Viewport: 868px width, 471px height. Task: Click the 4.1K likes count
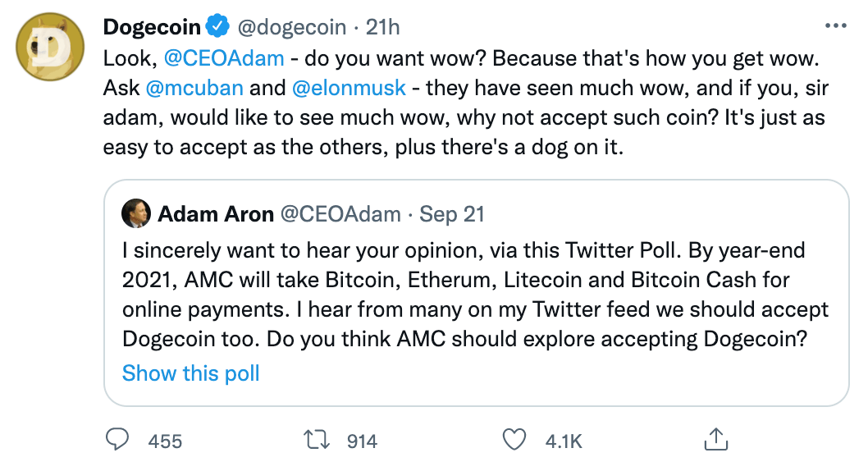point(564,441)
